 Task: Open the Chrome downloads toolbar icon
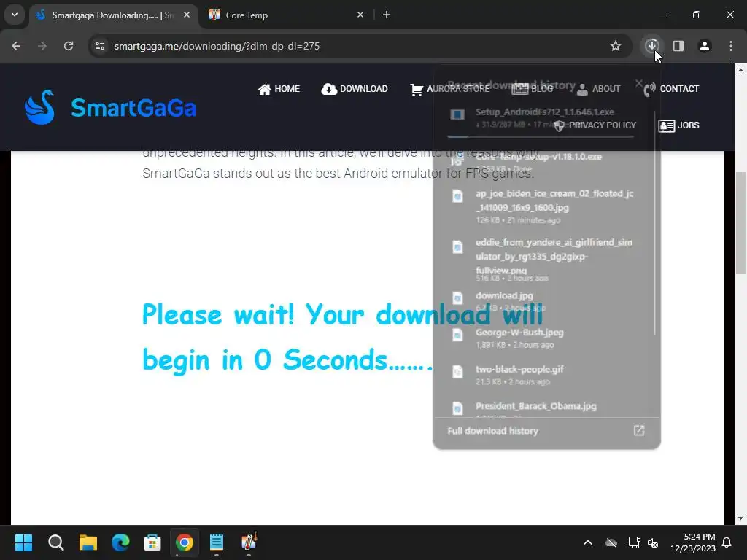(651, 46)
